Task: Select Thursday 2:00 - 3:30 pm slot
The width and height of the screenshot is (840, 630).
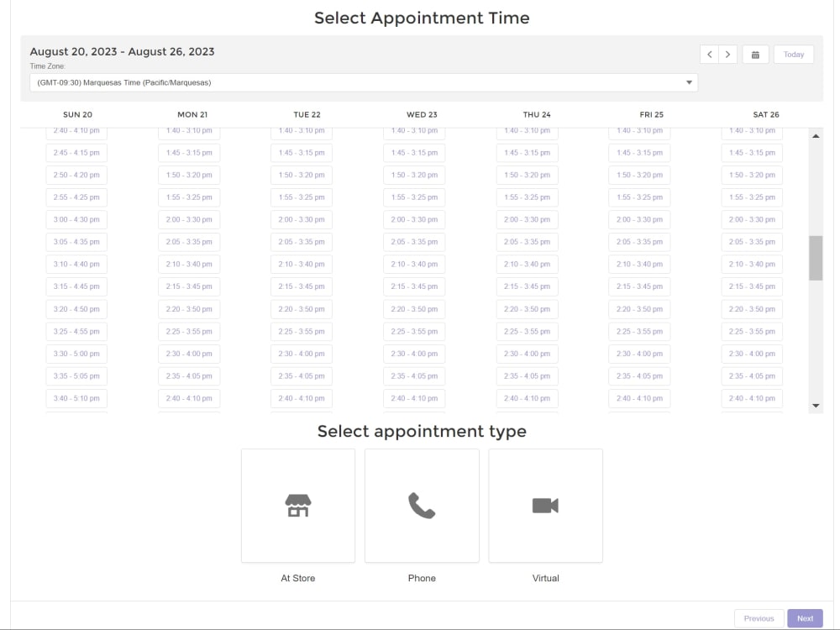Action: click(x=528, y=219)
